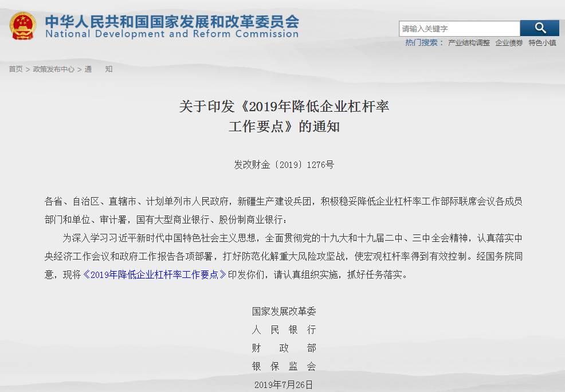Click document number 发改财金〔2019〕1276号

pos(284,164)
